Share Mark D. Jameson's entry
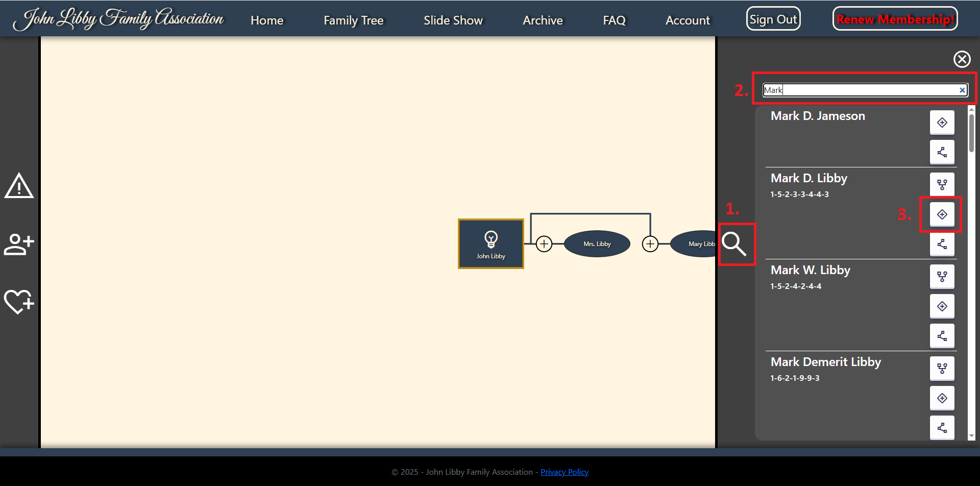Image resolution: width=980 pixels, height=486 pixels. [942, 152]
